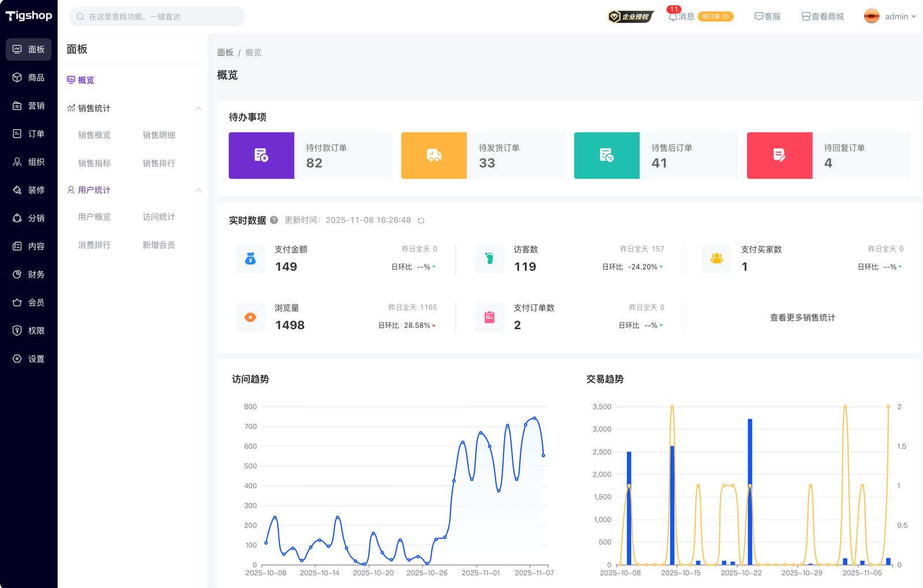Click the 企业授权 badge
The height and width of the screenshot is (588, 923).
pos(631,17)
